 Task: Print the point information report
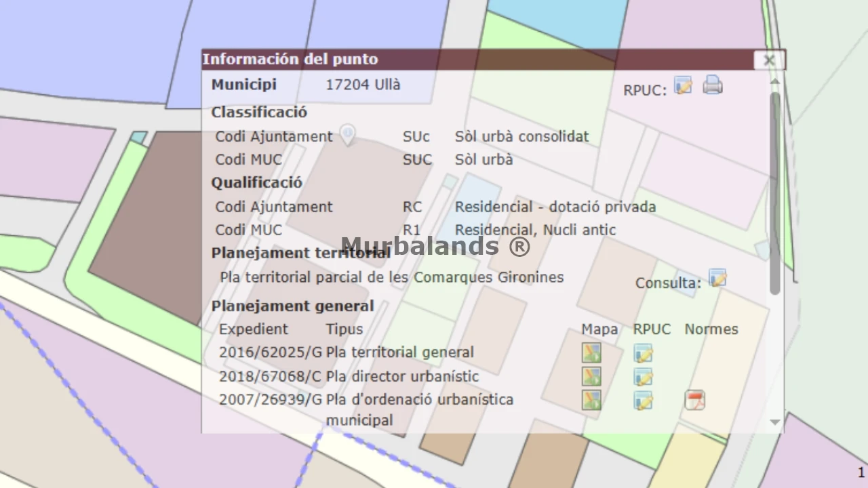click(x=712, y=85)
